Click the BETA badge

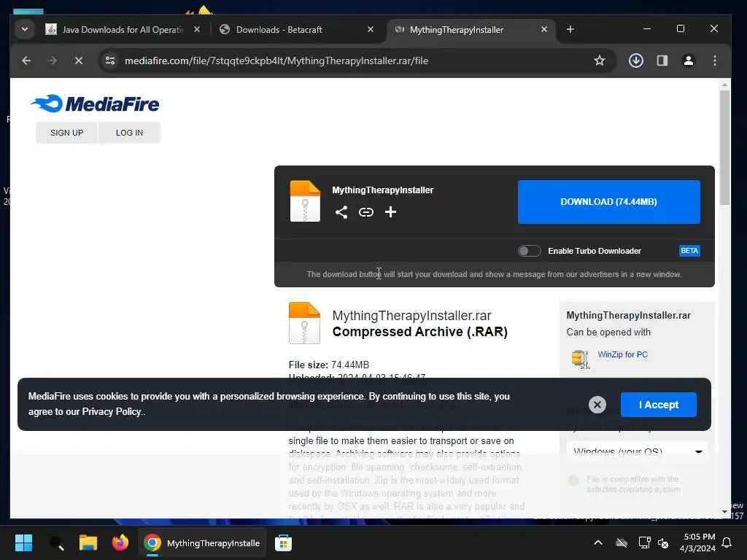[x=689, y=251]
